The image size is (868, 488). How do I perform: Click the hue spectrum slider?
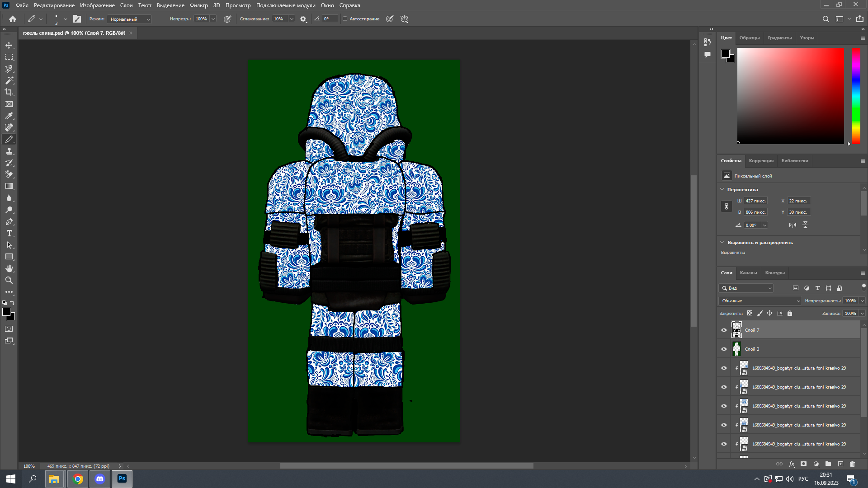click(856, 96)
